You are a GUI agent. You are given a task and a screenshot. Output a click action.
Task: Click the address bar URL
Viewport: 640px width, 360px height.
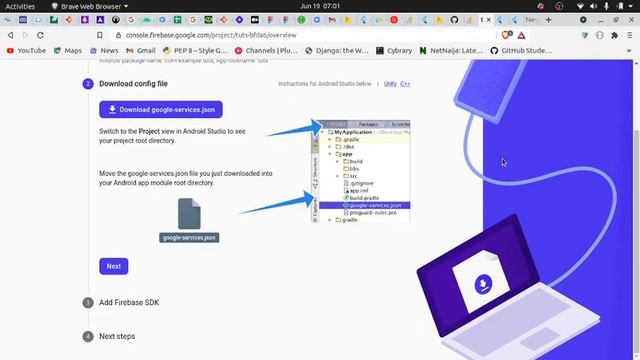(x=211, y=35)
